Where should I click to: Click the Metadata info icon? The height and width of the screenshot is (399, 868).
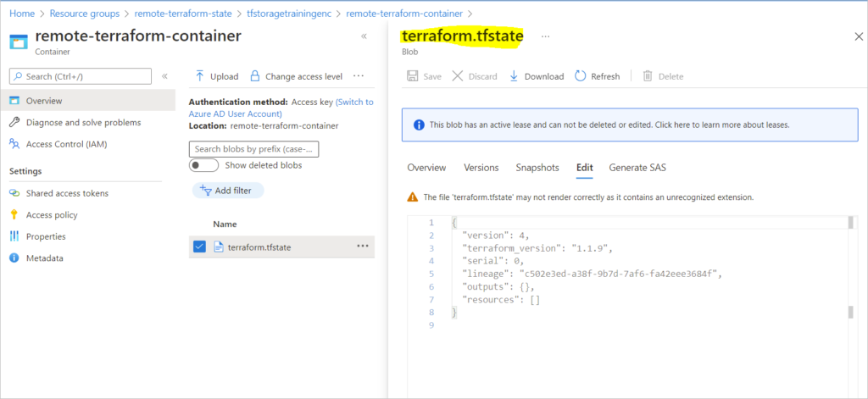coord(14,258)
